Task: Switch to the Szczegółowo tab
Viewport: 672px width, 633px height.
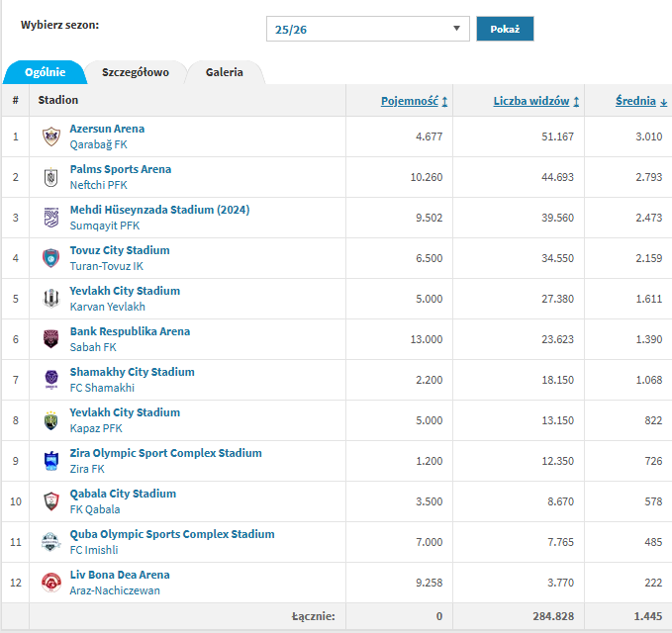Action: pyautogui.click(x=136, y=72)
